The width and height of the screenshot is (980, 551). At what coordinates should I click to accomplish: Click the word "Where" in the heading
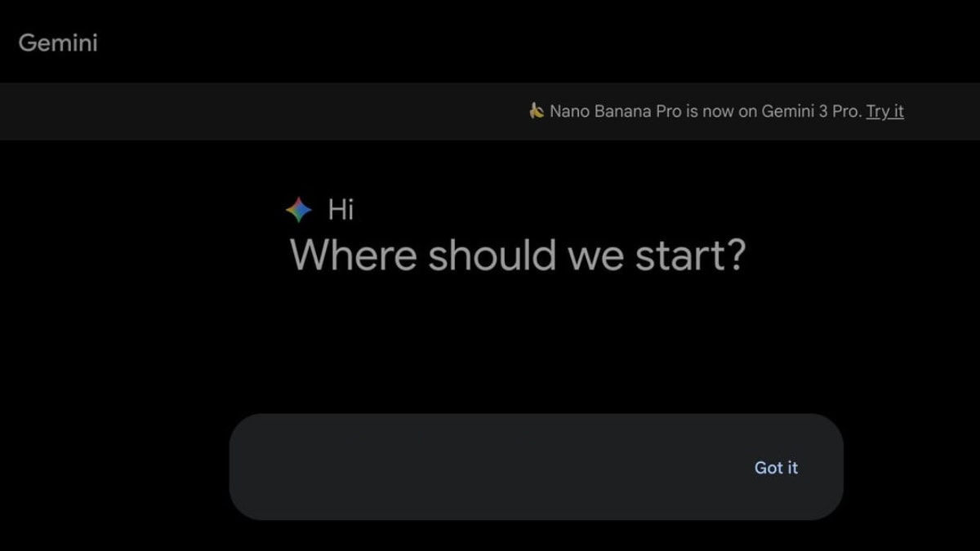pos(354,256)
